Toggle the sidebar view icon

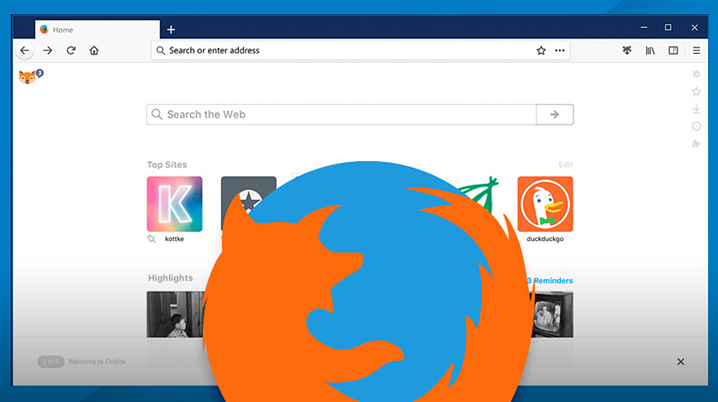coord(673,50)
